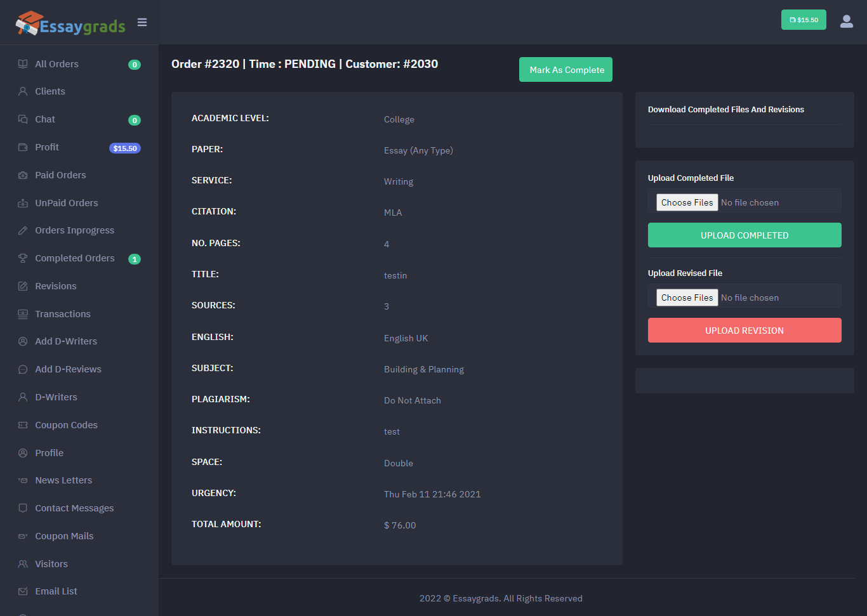Open the user profile dropdown at top right
The width and height of the screenshot is (867, 616).
click(846, 22)
